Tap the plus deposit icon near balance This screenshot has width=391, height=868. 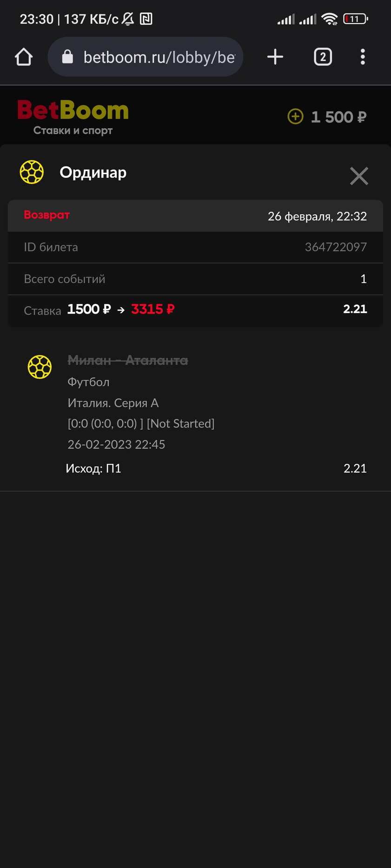tap(295, 117)
